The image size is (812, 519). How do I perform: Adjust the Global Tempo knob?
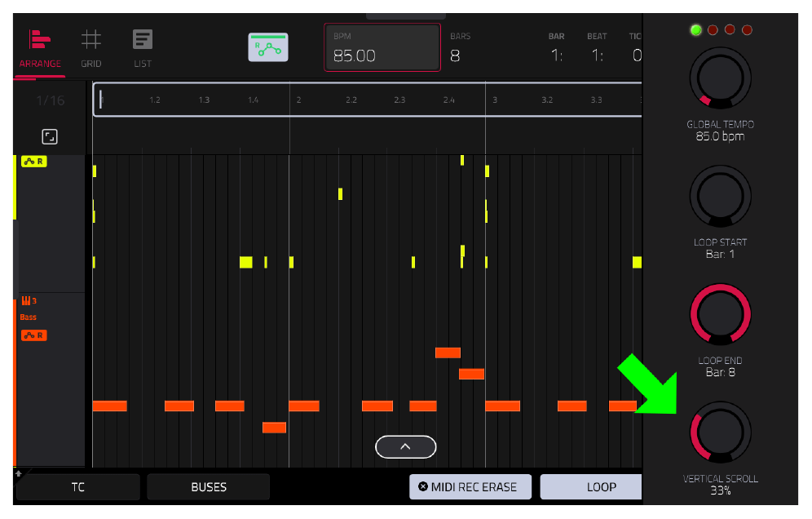pyautogui.click(x=721, y=78)
